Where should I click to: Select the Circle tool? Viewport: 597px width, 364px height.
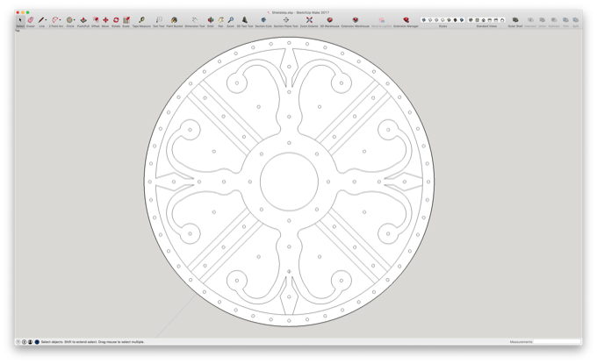69,20
